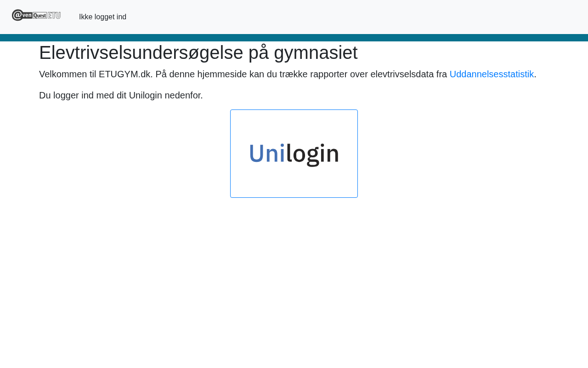
Task: Click the 'ven' text in the logo
Action: tap(27, 15)
